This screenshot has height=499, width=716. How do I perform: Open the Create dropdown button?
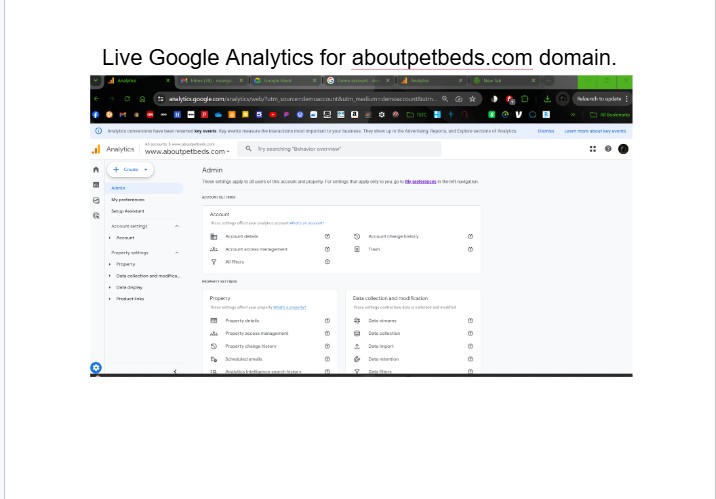coord(132,171)
